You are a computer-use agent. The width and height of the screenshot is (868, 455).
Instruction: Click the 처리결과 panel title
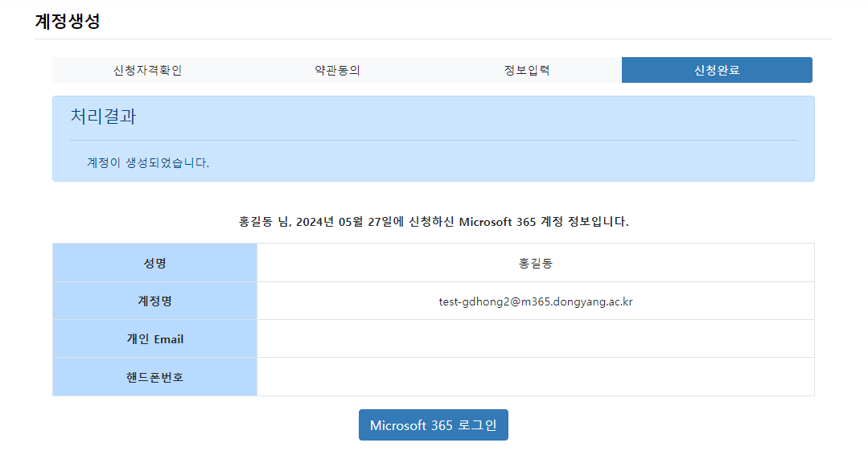coord(103,116)
